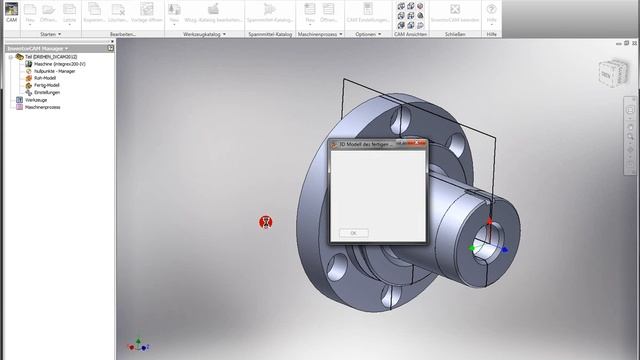Click the Maschine tree item icon
Screen dimensions: 640x360
point(29,64)
